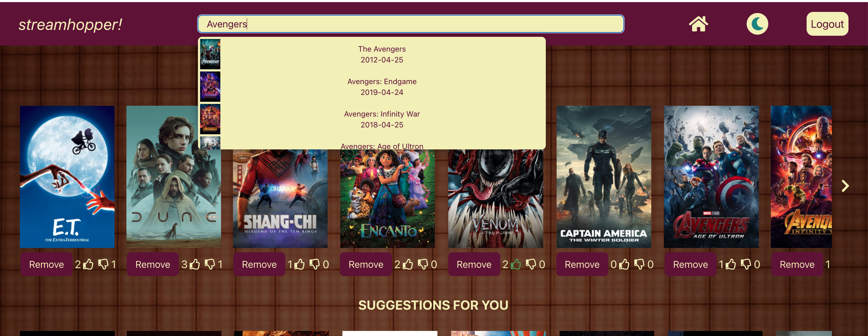This screenshot has height=336, width=868.
Task: Remove Avengers Infinity War from list
Action: pos(797,265)
